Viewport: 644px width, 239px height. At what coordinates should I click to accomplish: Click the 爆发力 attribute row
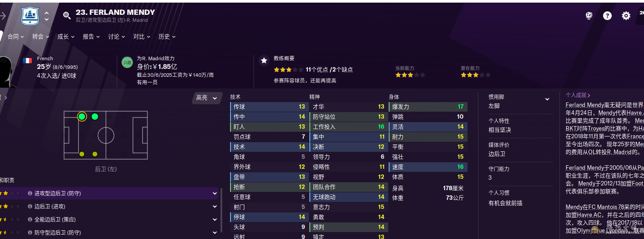click(x=428, y=107)
